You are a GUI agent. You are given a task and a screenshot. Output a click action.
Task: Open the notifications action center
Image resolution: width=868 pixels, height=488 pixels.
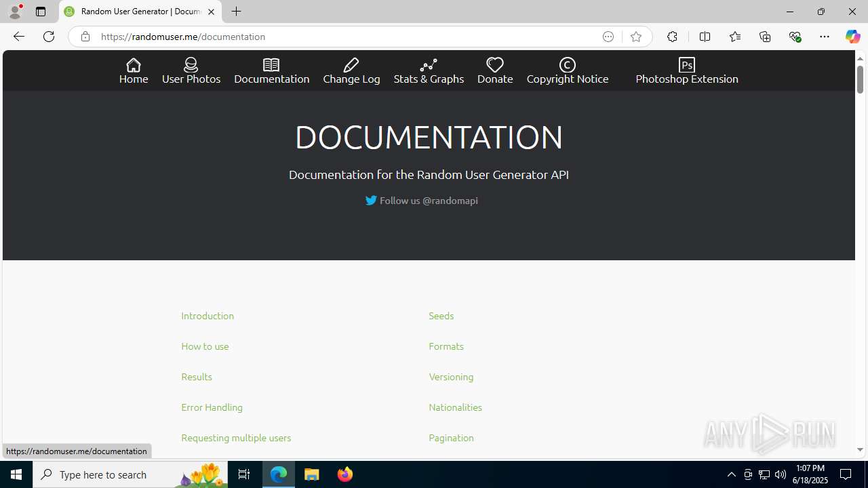click(846, 474)
